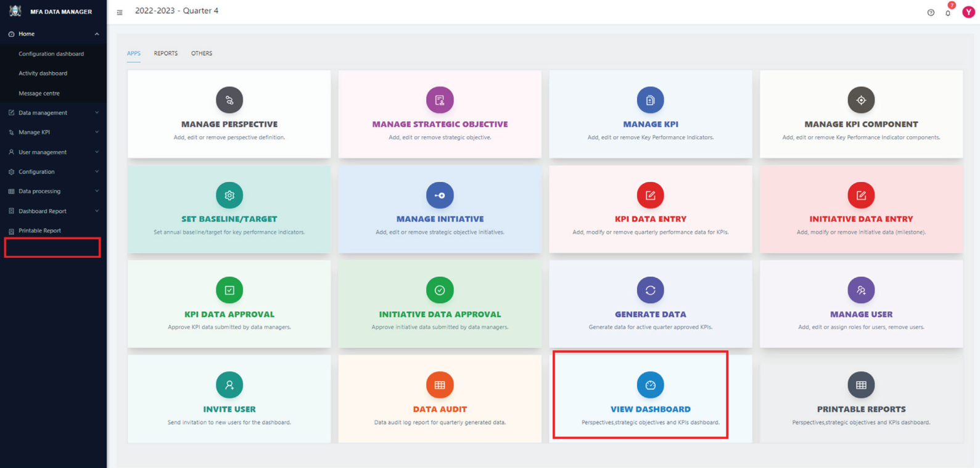Screen dimensions: 980x468
Task: Click the Set Baseline/Target gear icon
Action: [x=229, y=195]
